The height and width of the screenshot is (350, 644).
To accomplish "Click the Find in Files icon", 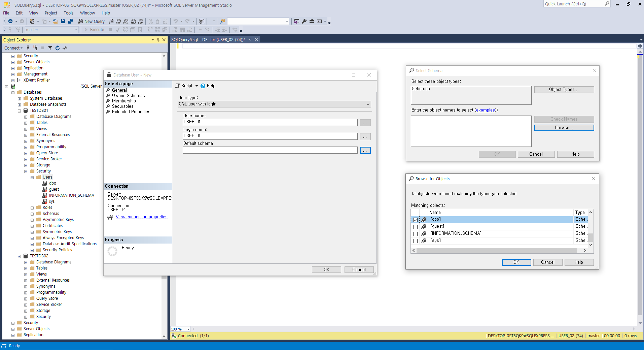I will coord(222,21).
